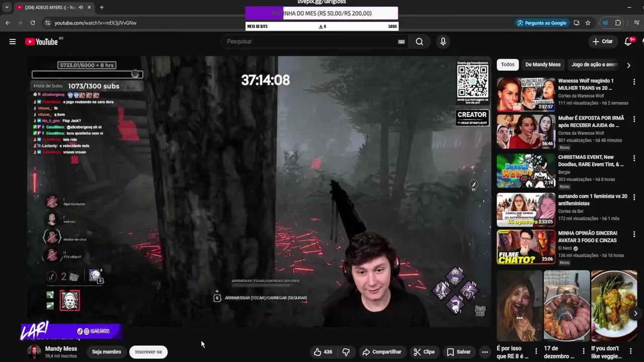Open surtando com 1 feminista thumbnail

coord(526,210)
